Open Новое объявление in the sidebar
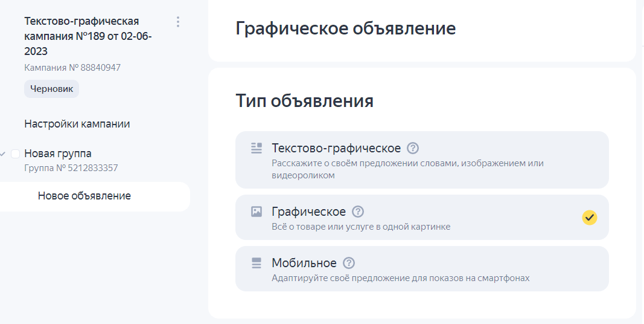This screenshot has height=324, width=644. click(84, 196)
